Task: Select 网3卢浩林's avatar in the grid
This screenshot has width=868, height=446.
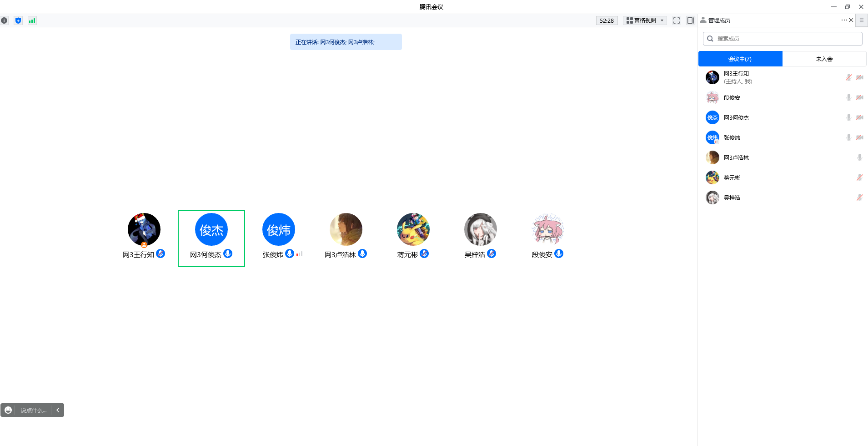Action: tap(346, 229)
